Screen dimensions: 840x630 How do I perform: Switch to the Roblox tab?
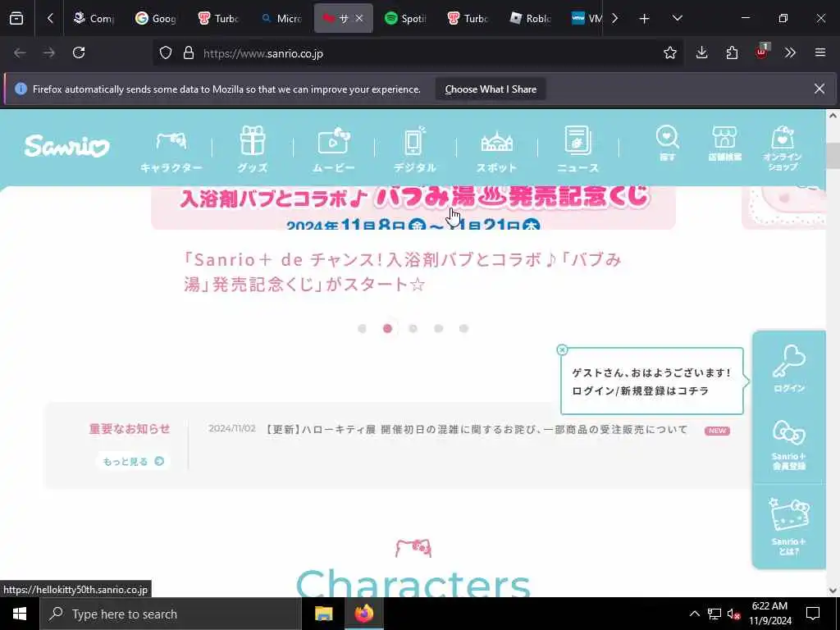531,18
